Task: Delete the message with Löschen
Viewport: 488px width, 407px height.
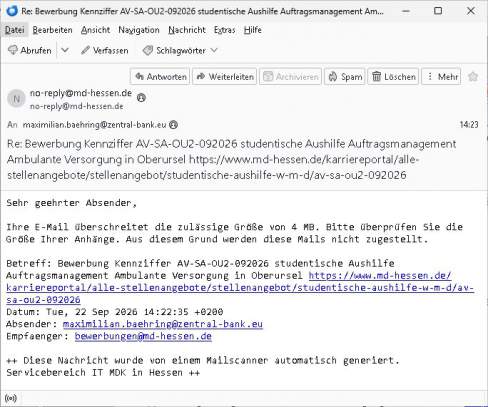Action: pyautogui.click(x=393, y=77)
